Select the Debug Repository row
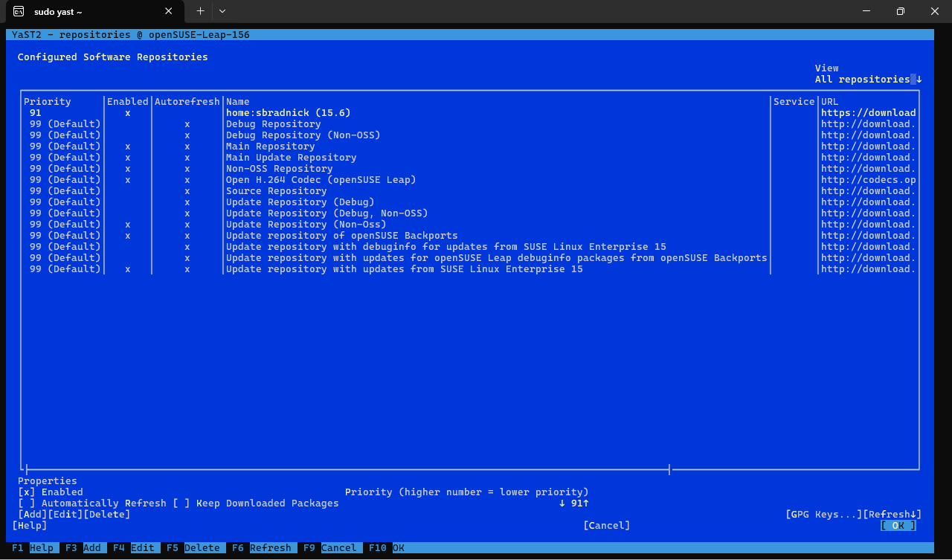This screenshot has height=560, width=952. coord(470,124)
